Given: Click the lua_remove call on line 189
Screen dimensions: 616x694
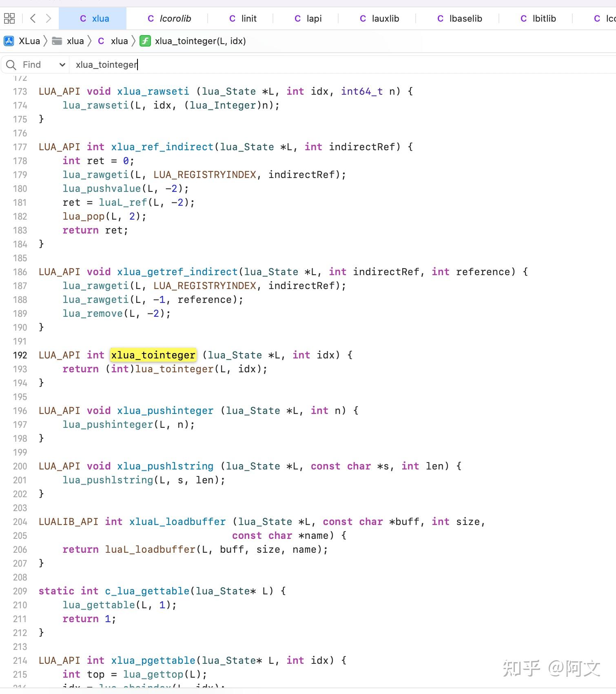Looking at the screenshot, I should tap(93, 314).
